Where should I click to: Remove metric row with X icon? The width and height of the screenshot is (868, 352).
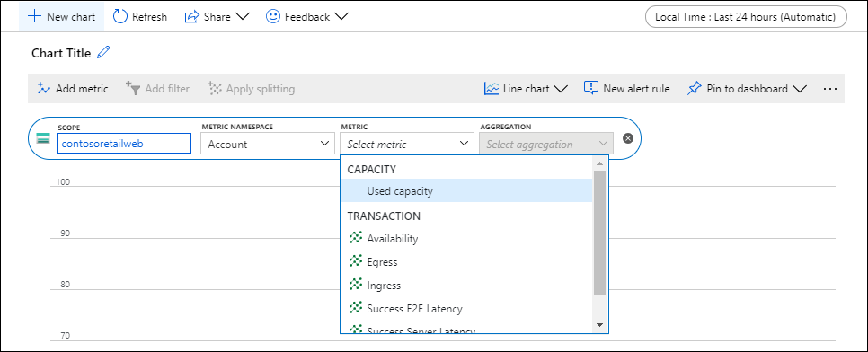coord(628,138)
